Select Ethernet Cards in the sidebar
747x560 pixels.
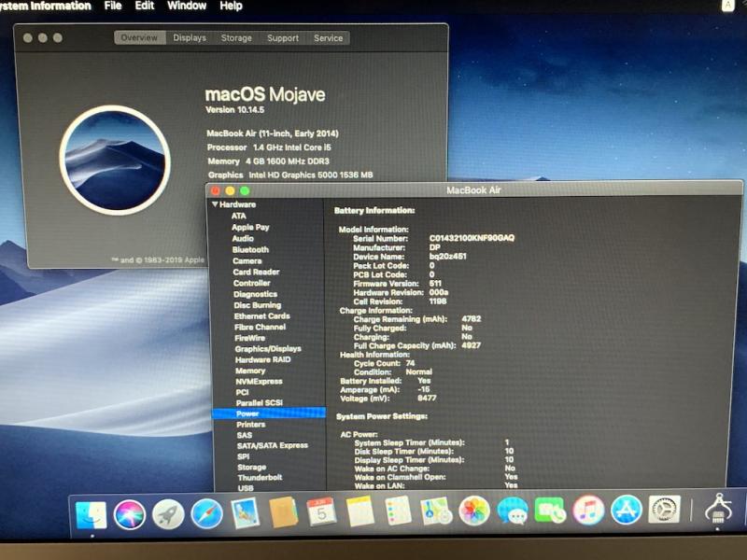pyautogui.click(x=262, y=316)
